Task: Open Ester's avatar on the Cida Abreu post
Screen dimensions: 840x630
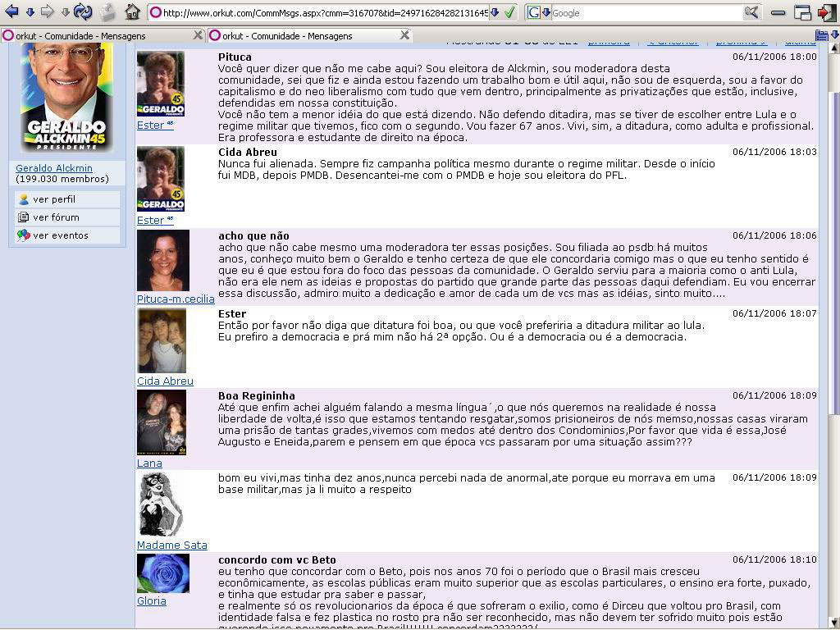Action: tap(161, 179)
